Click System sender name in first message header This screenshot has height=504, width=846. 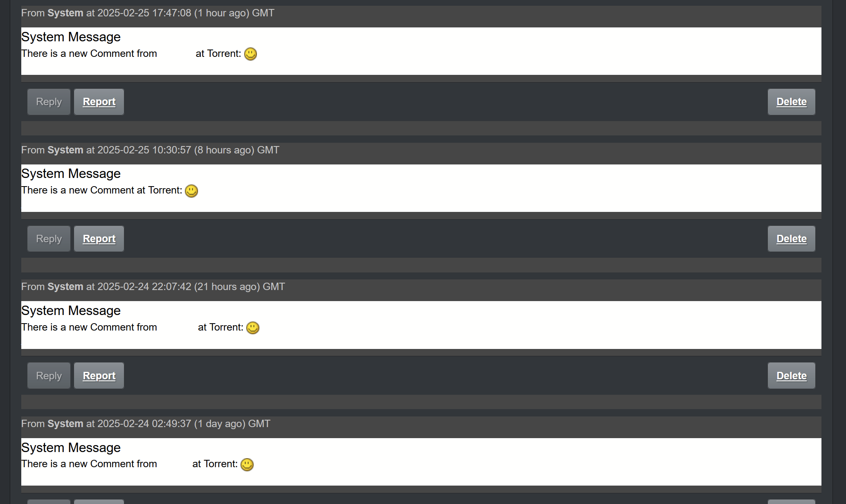pos(65,13)
